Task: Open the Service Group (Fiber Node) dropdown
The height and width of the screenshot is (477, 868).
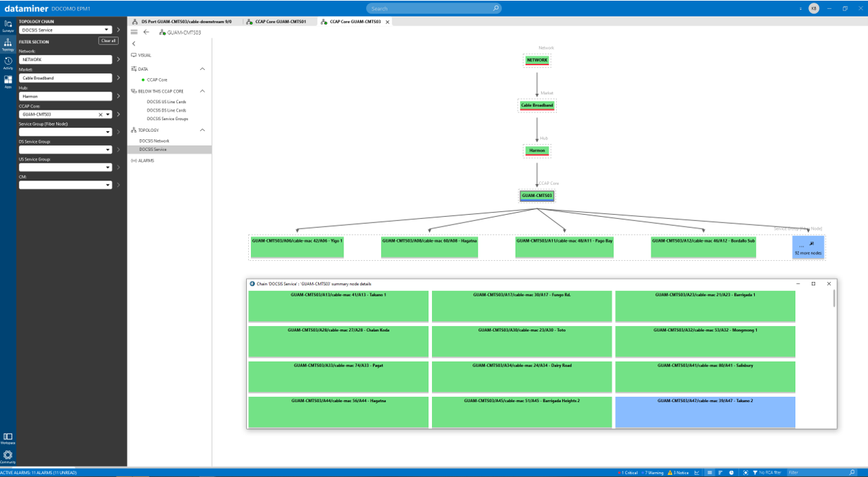Action: point(108,132)
